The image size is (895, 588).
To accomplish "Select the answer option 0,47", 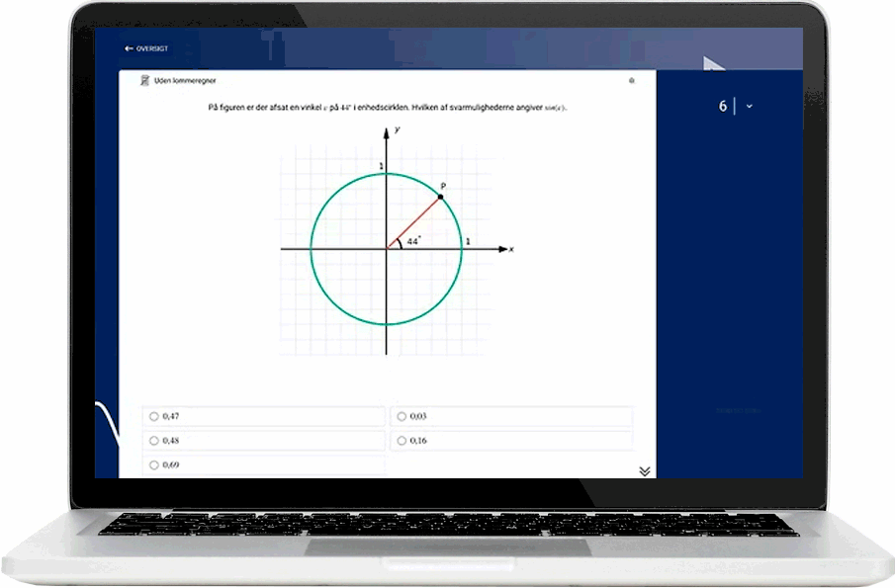I will [x=263, y=416].
